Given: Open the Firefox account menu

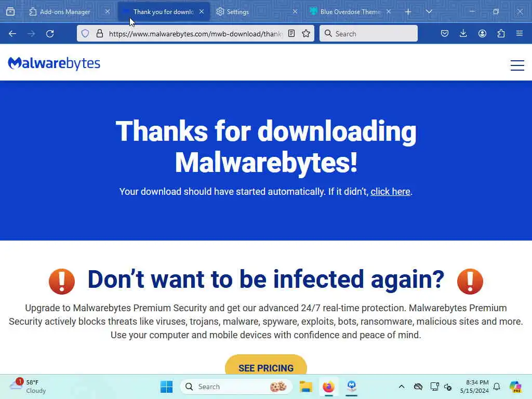Looking at the screenshot, I should click(482, 33).
